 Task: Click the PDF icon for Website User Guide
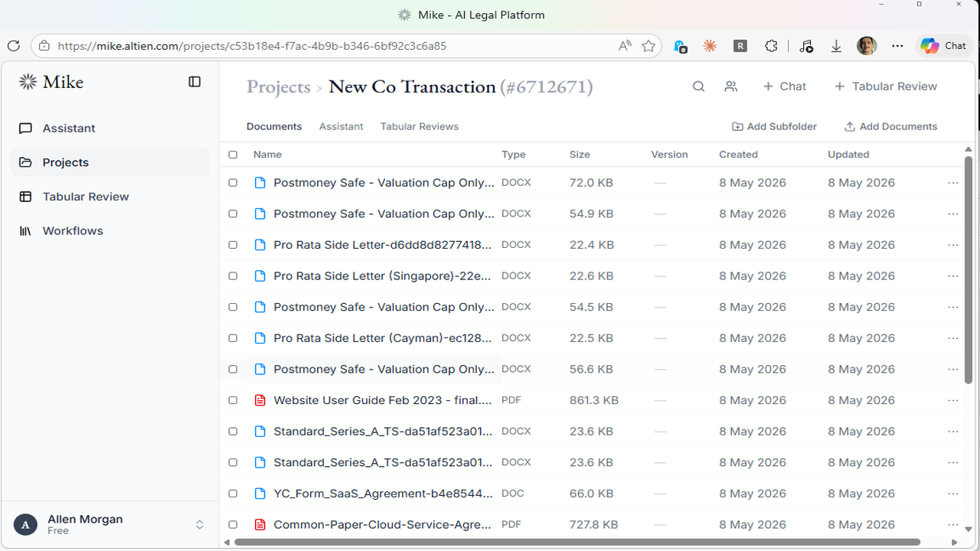(260, 400)
